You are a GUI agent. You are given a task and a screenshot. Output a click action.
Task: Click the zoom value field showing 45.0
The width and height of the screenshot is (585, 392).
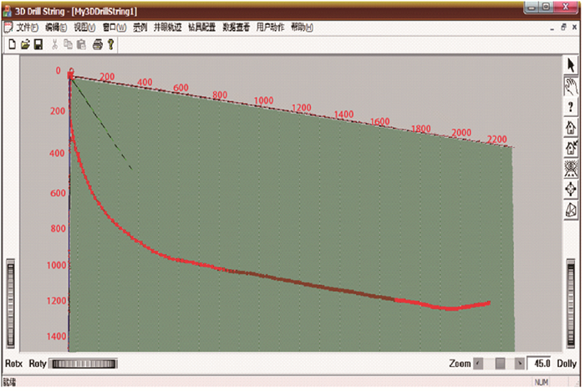(x=541, y=364)
